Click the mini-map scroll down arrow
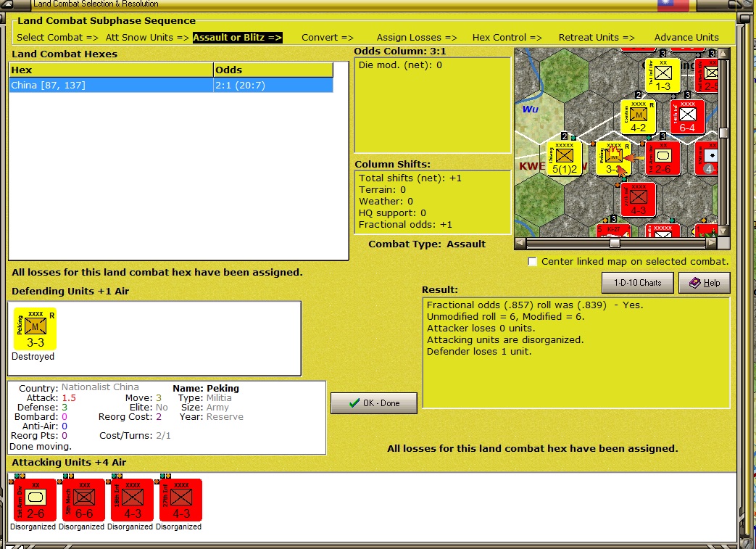 723,231
